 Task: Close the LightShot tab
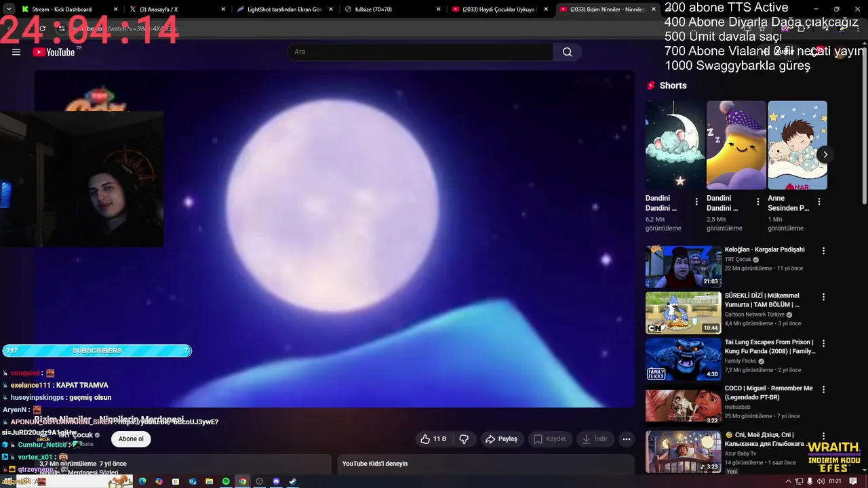(x=331, y=9)
